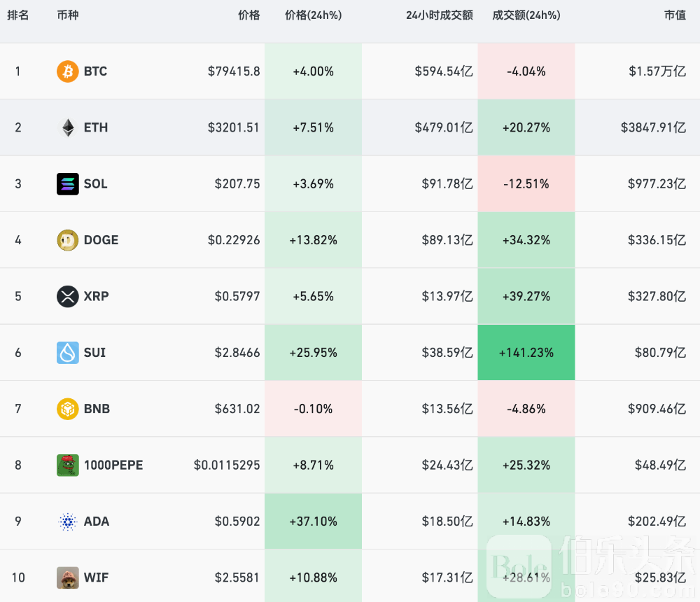
Task: Click XRP 24h volume $13.97亿
Action: click(x=447, y=297)
